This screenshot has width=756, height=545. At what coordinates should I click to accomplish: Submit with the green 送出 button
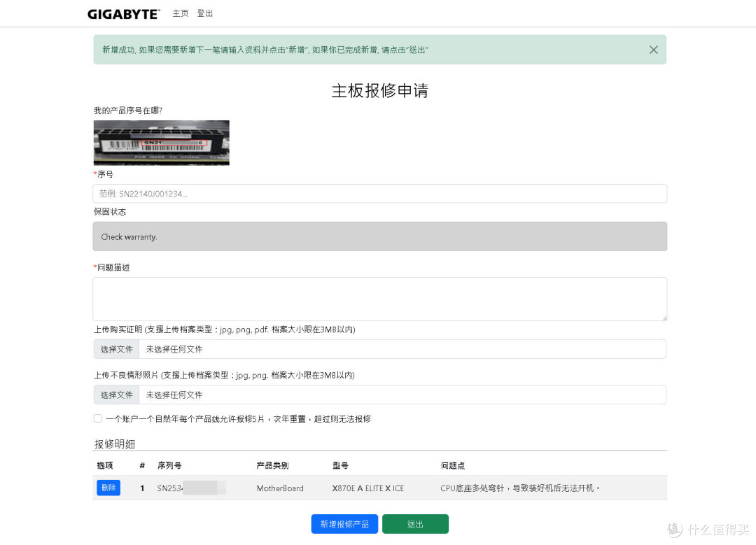tap(415, 524)
